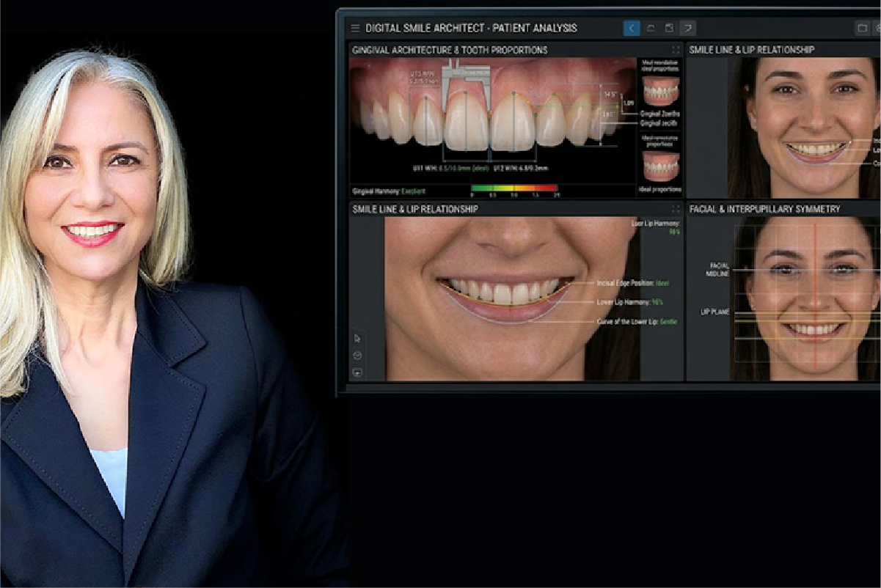This screenshot has height=588, width=881.
Task: Select the Gingival Architecture & Tooth Proportions header
Action: tap(450, 50)
